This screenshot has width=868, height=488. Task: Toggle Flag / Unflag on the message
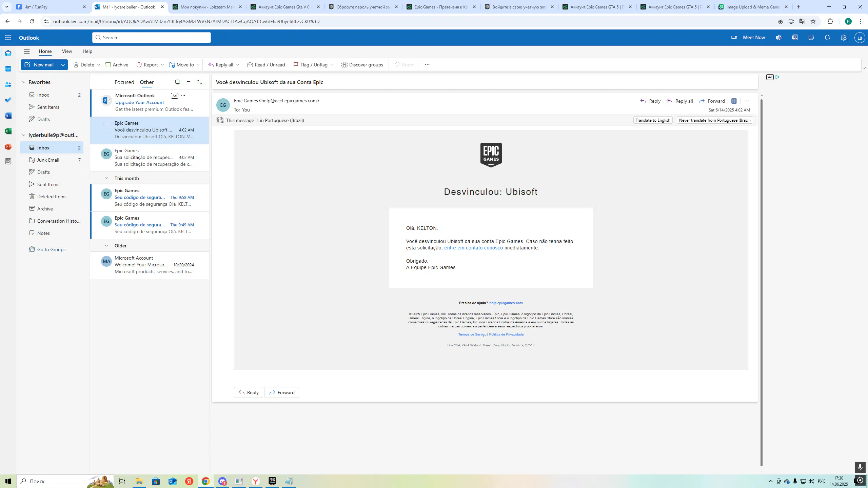click(x=310, y=65)
